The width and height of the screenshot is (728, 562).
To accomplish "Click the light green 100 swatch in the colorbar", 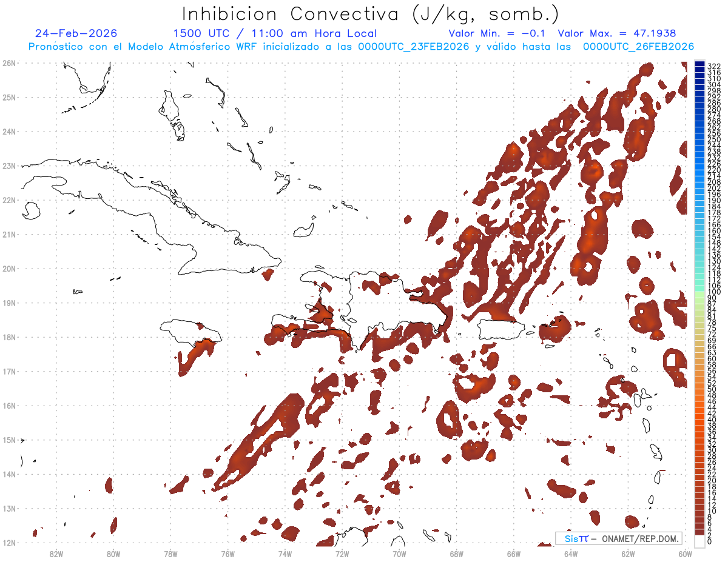I will coord(699,295).
